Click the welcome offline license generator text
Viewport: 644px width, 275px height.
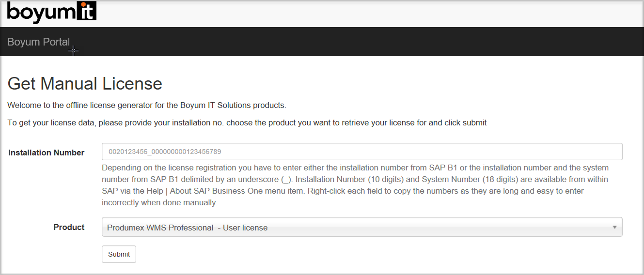[147, 105]
